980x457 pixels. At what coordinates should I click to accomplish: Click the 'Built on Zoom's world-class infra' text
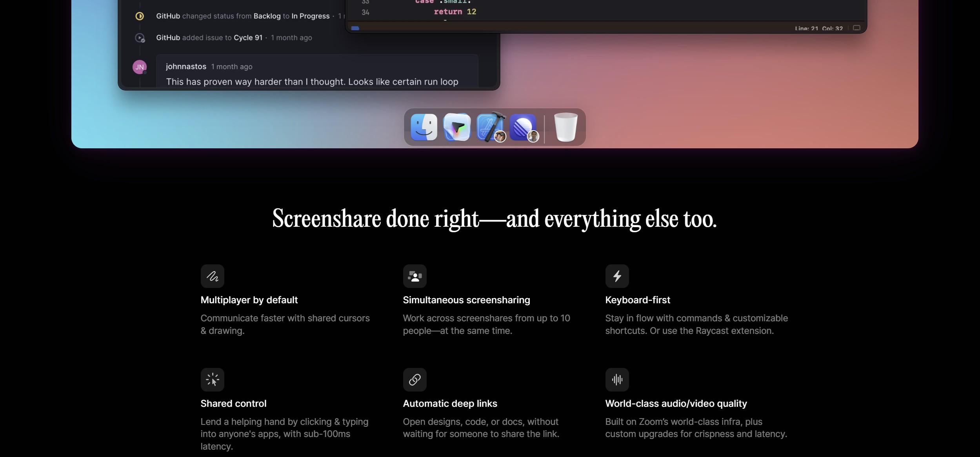coord(696,428)
